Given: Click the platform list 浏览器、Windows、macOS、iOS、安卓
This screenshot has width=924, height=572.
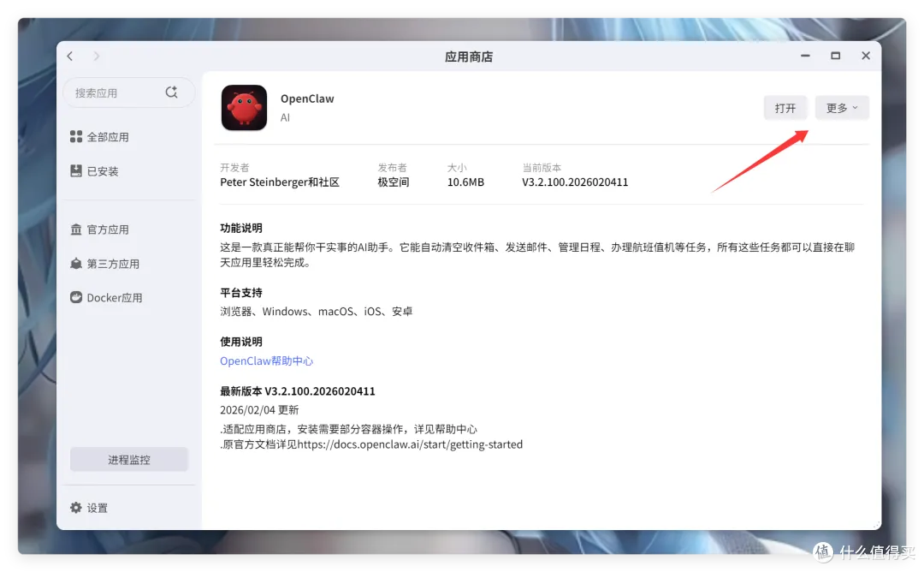Looking at the screenshot, I should pos(317,312).
